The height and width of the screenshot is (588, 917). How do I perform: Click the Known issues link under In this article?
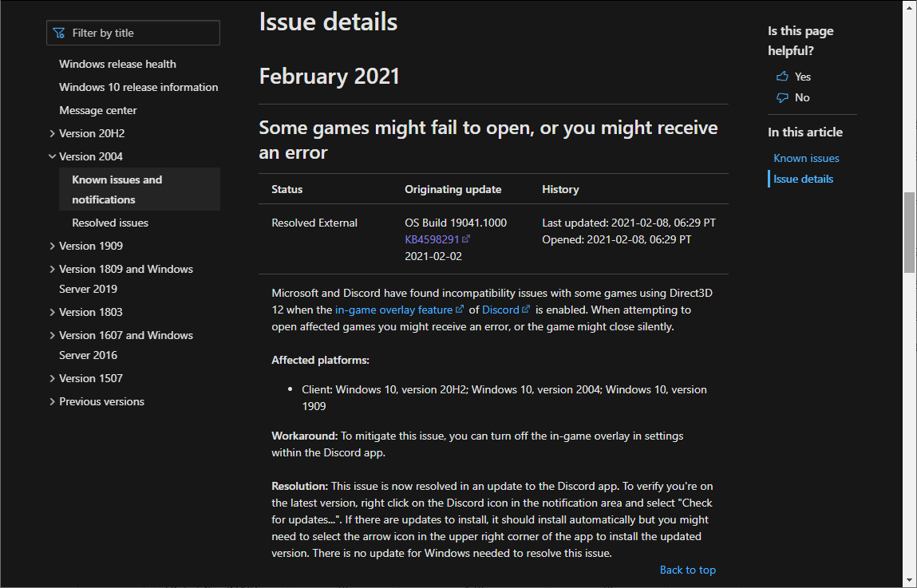tap(806, 158)
